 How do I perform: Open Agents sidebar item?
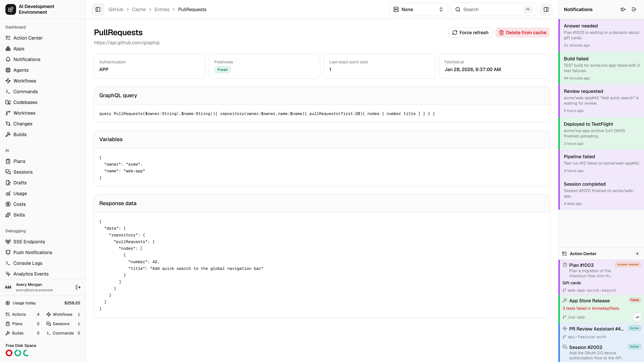(x=43, y=70)
